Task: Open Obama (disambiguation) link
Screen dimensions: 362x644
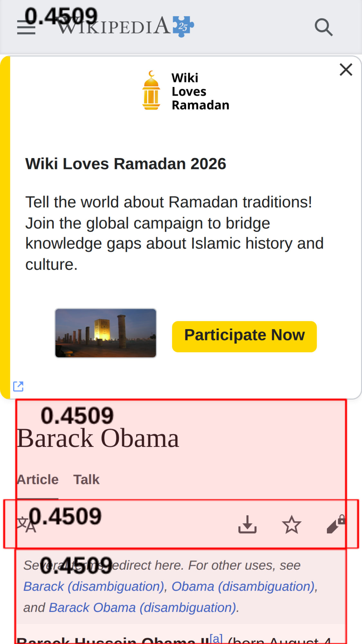Action: (243, 586)
